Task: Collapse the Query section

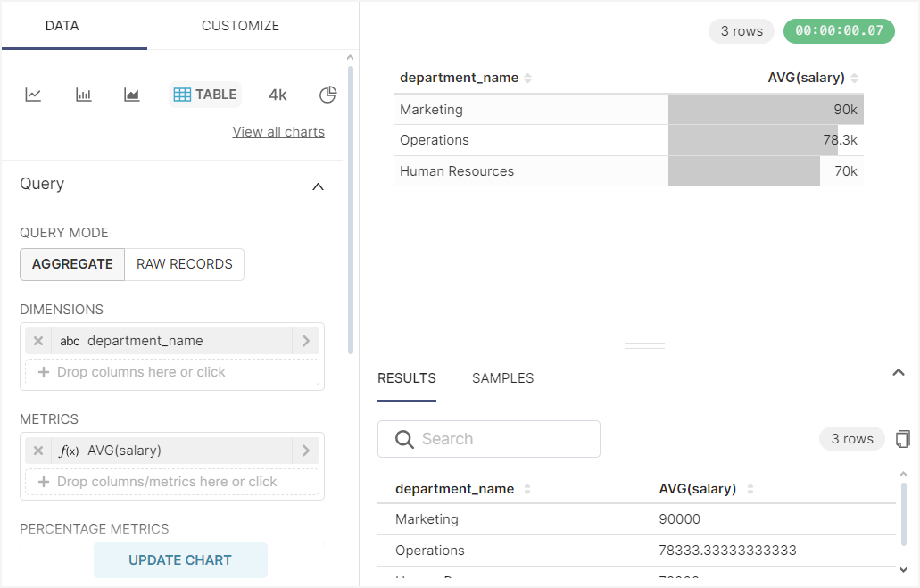Action: pos(318,186)
